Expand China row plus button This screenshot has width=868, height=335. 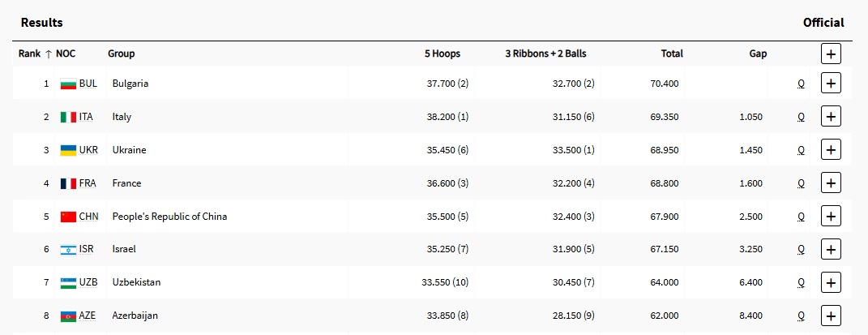point(831,217)
